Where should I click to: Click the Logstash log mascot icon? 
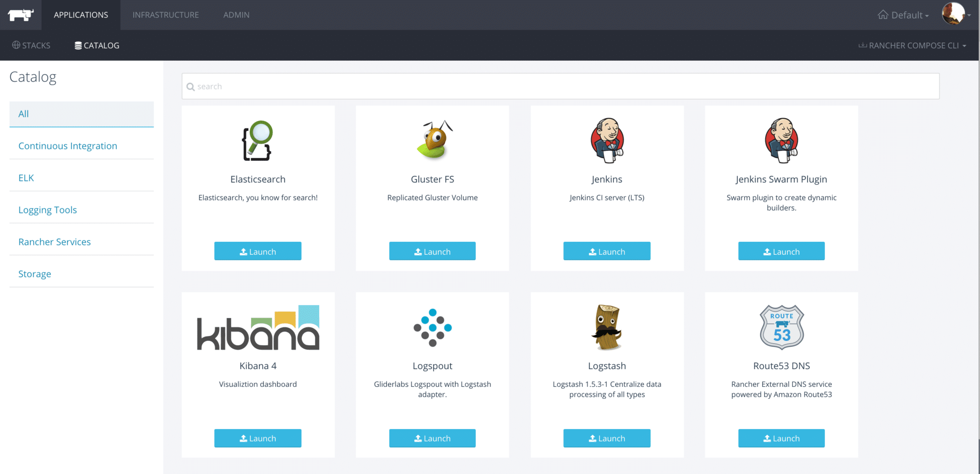(607, 327)
